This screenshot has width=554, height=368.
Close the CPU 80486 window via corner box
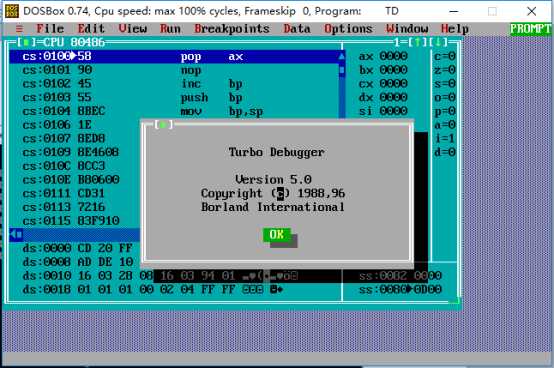coord(26,42)
